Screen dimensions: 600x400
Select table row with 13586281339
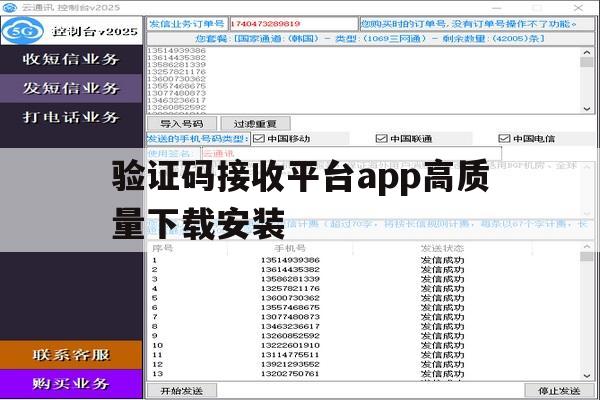pos(364,279)
